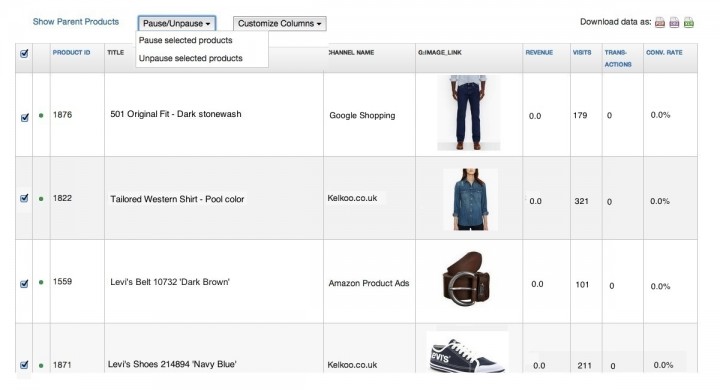
Task: Uncheck the row for product 1876
Action: coord(25,118)
